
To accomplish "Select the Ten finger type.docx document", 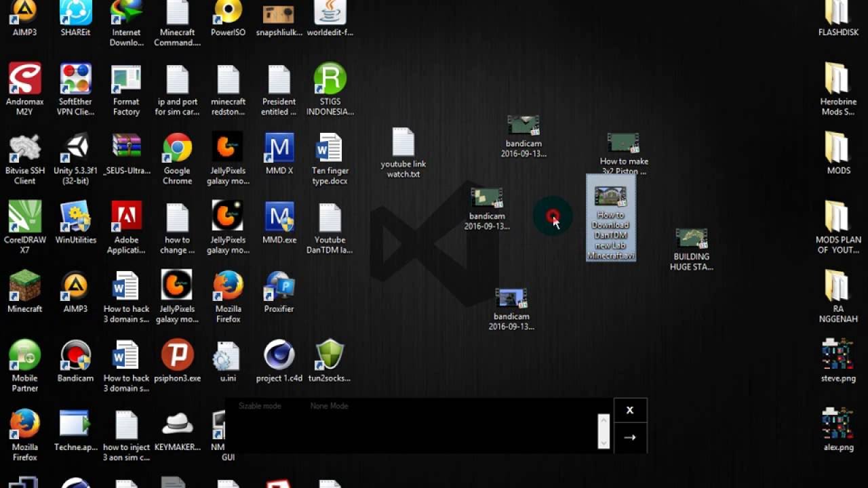I will pos(330,159).
